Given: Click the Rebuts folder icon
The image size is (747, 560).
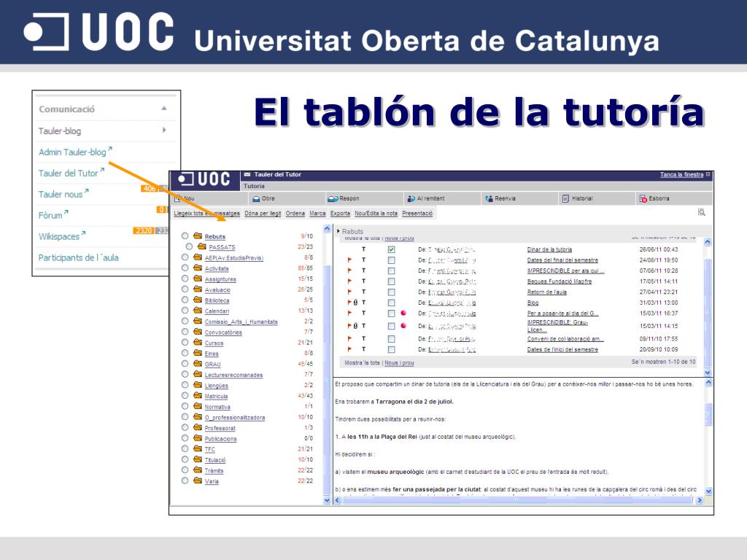Looking at the screenshot, I should (x=198, y=236).
